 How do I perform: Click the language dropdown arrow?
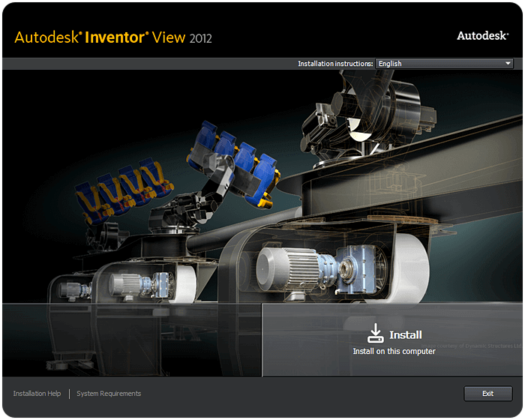click(508, 63)
